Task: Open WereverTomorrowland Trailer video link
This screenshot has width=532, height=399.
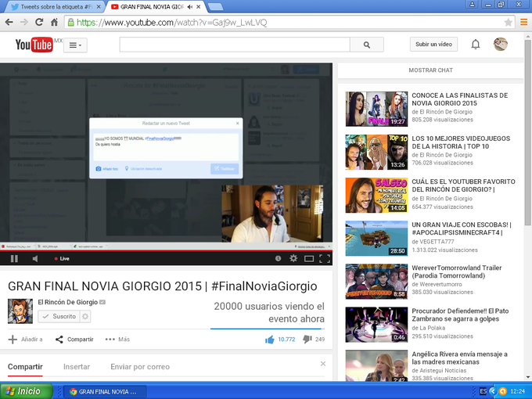Action: pyautogui.click(x=457, y=271)
